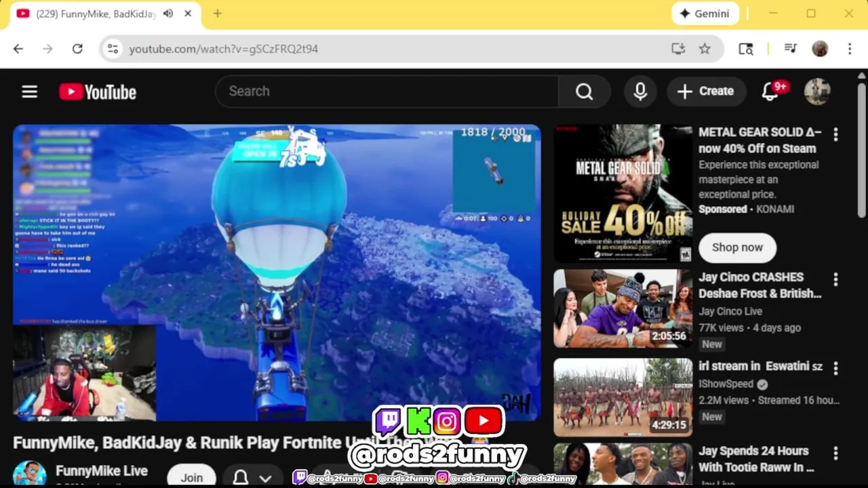Open the IShowSpeed channel name
Screen dimensions: 868x488
pyautogui.click(x=726, y=384)
